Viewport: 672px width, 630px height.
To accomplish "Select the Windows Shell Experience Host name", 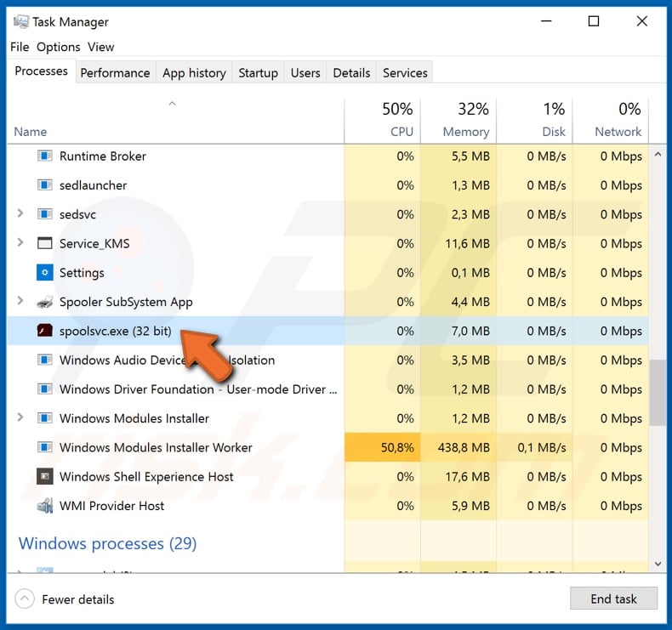I will click(x=146, y=476).
